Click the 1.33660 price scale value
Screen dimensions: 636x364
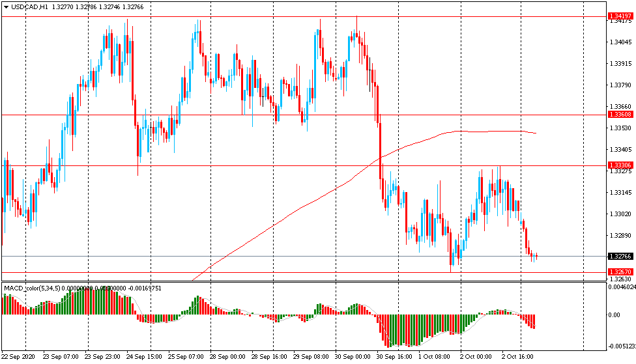point(620,107)
